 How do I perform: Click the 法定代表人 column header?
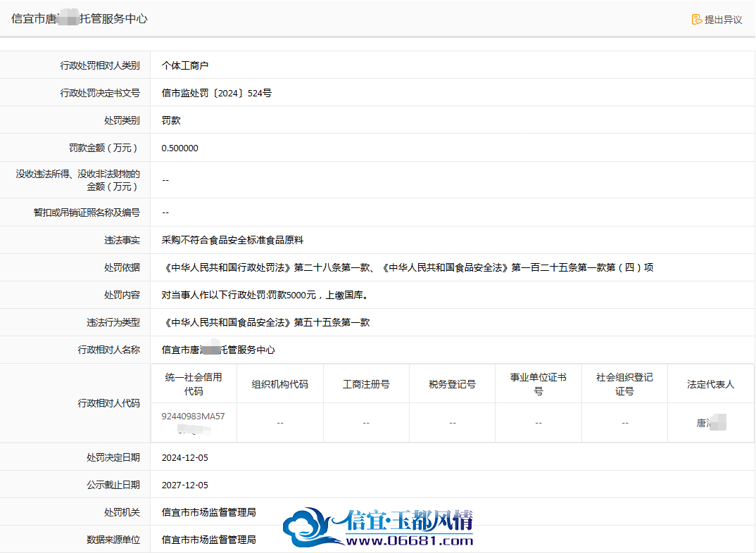pos(710,384)
